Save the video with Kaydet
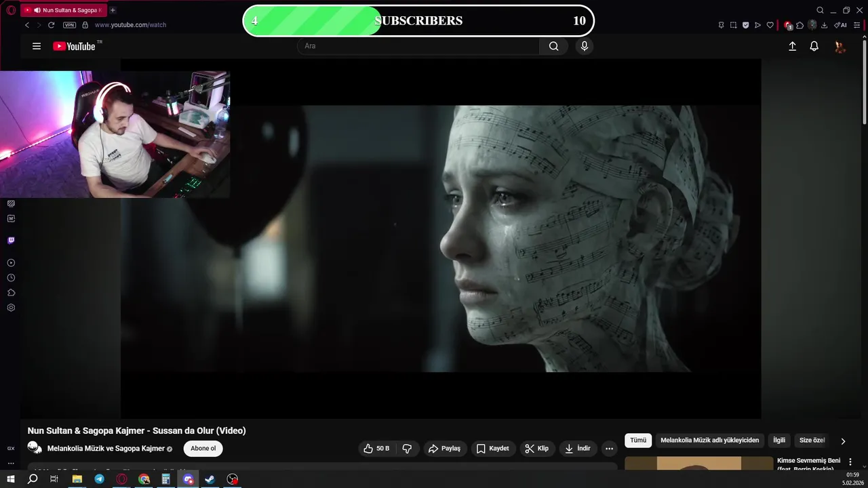This screenshot has height=488, width=868. pos(493,449)
